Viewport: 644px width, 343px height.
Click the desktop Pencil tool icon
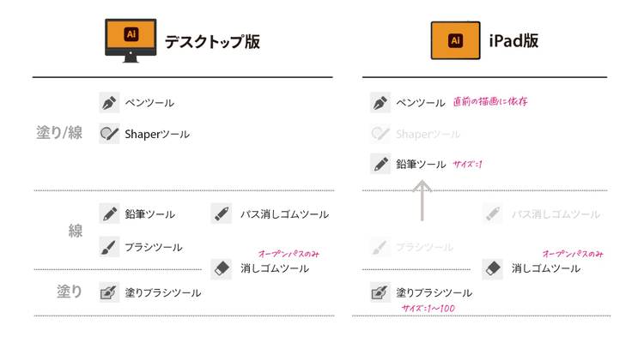109,214
